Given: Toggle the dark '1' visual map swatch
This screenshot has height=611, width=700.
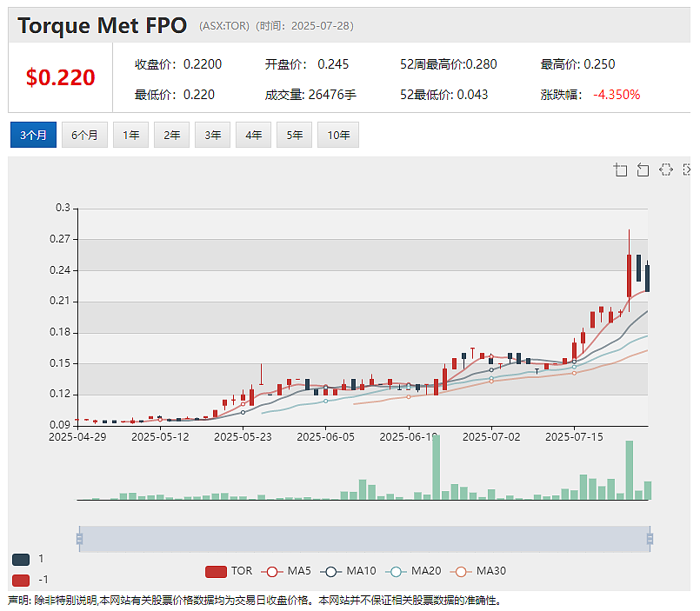Looking at the screenshot, I should 21,559.
